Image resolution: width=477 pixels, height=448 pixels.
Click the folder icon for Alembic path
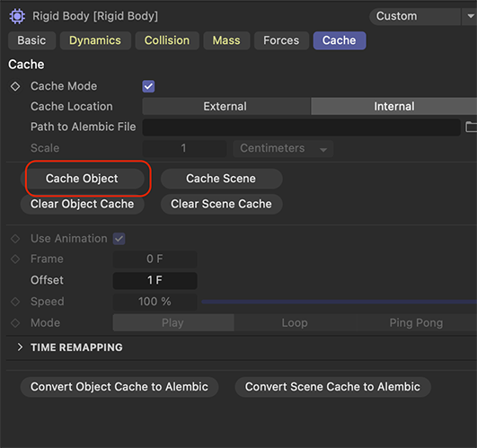[x=471, y=127]
